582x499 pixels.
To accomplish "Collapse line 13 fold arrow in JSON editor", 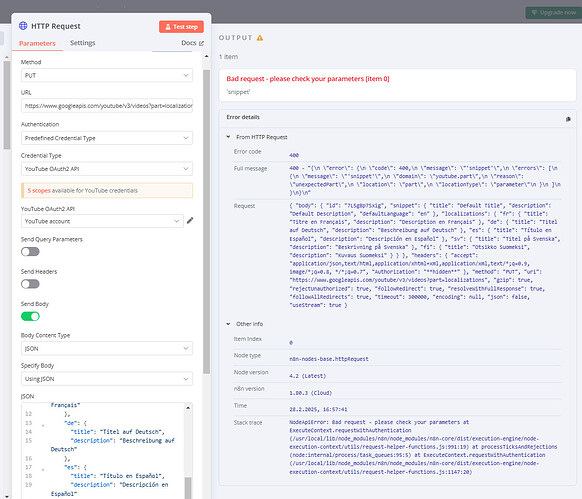I will pos(43,425).
